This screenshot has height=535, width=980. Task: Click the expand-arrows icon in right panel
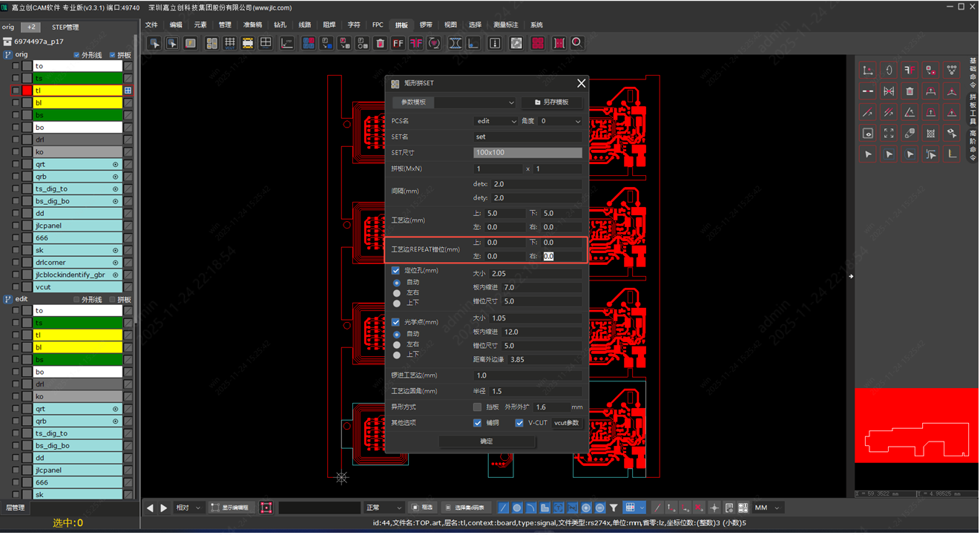pyautogui.click(x=889, y=134)
